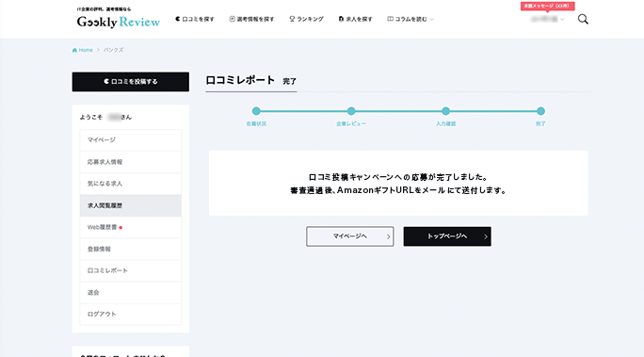Open 選考情報を探す in the top navigation

251,19
